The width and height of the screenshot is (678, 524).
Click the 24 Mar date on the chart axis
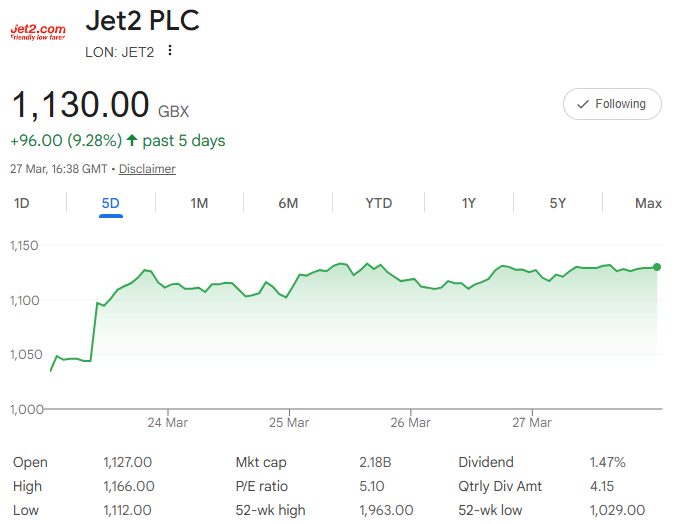point(167,423)
